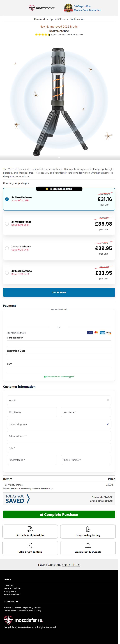
Task: Go to Confirmation checkout step
Action: (x=77, y=19)
